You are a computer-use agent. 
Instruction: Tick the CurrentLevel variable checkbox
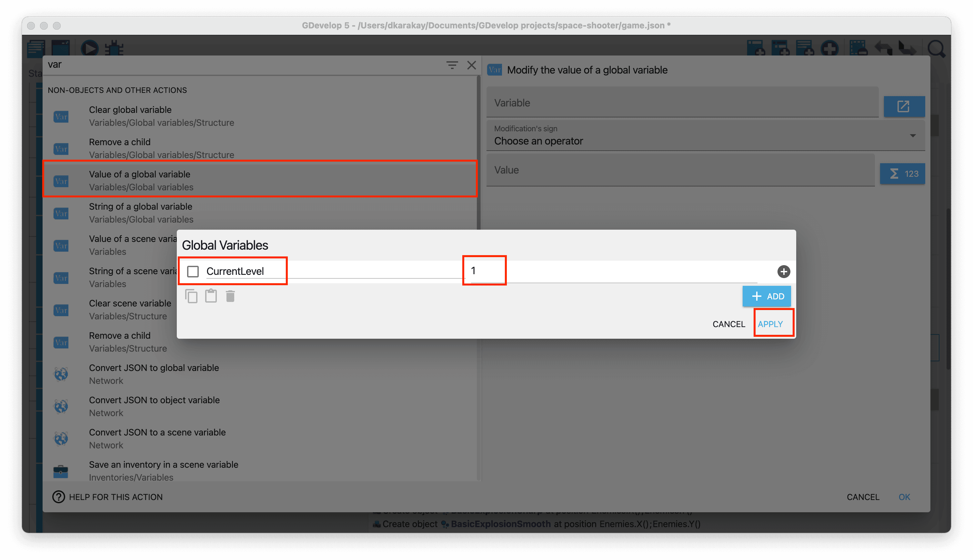tap(193, 272)
